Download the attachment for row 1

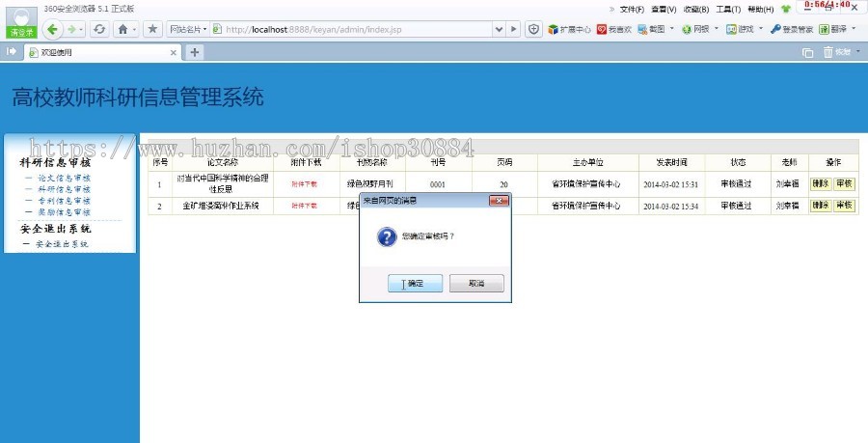click(304, 183)
